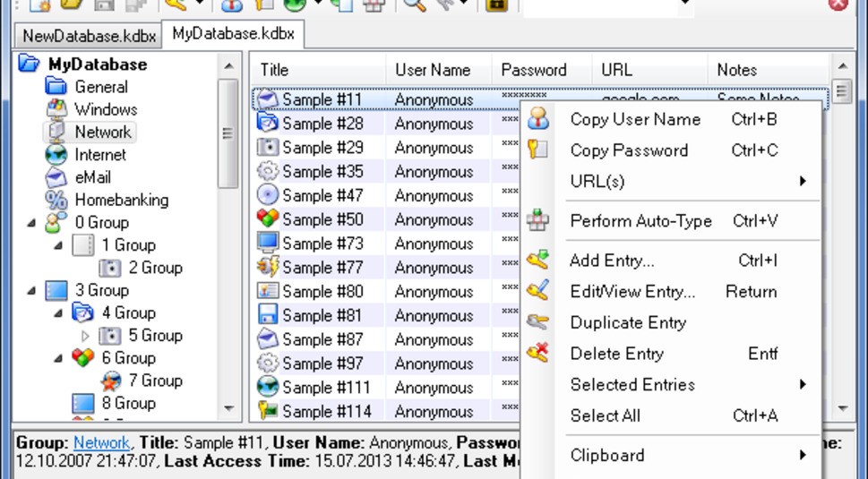Viewport: 868px width, 479px height.
Task: Click the icon next to Sample #77
Action: 267,268
